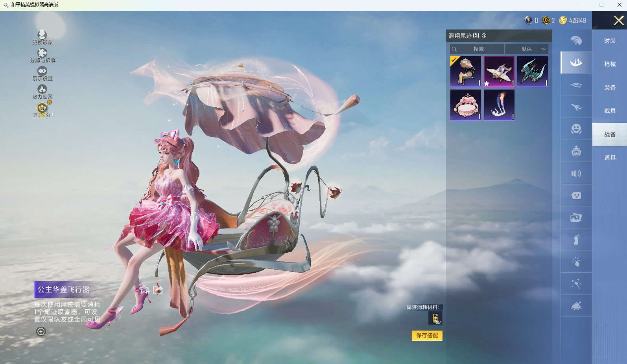Click the 公主华盖飞行器 item title
Image resolution: width=627 pixels, height=364 pixels.
click(x=64, y=290)
